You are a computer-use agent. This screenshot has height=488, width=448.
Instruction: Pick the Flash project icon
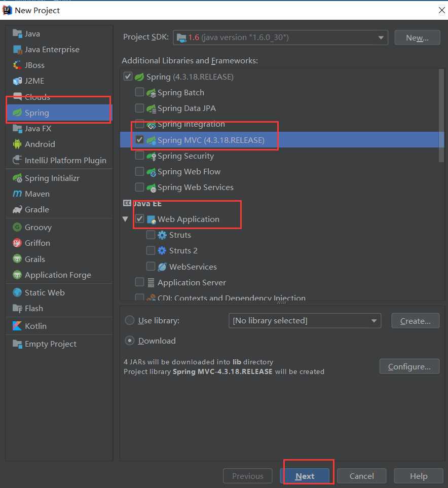tap(17, 309)
